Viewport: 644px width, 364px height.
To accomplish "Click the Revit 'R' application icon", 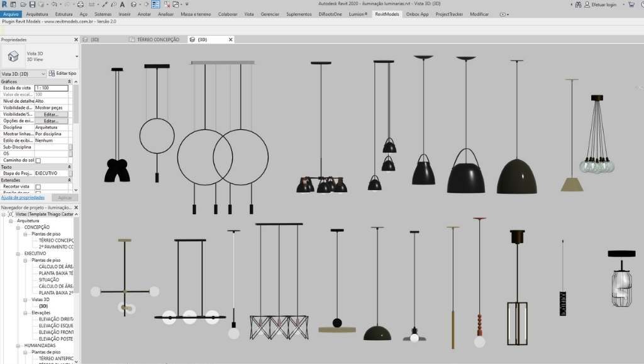I will click(4, 4).
